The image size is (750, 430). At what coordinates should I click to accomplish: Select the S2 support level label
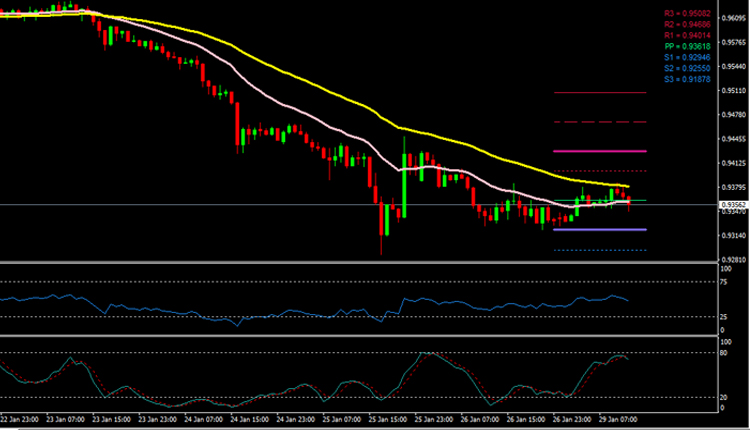pyautogui.click(x=691, y=67)
